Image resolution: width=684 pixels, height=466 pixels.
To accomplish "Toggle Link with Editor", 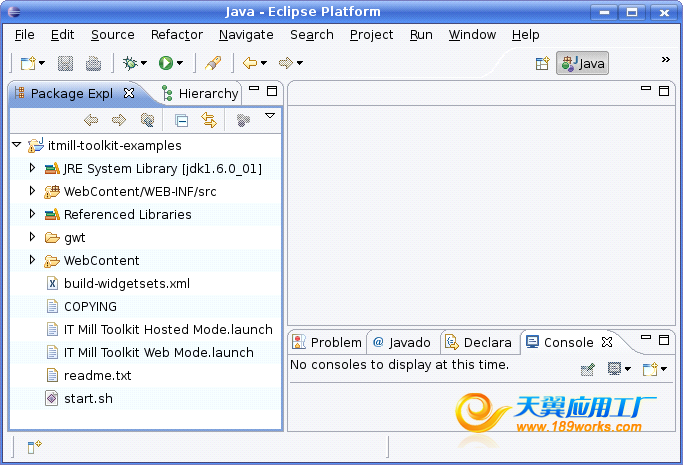I will (209, 120).
